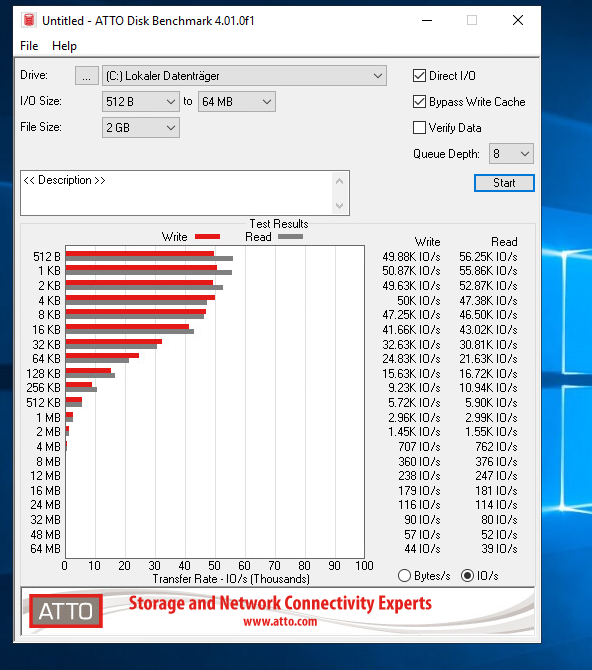
Task: Click the gray read bar for 1 KB
Action: pyautogui.click(x=149, y=273)
